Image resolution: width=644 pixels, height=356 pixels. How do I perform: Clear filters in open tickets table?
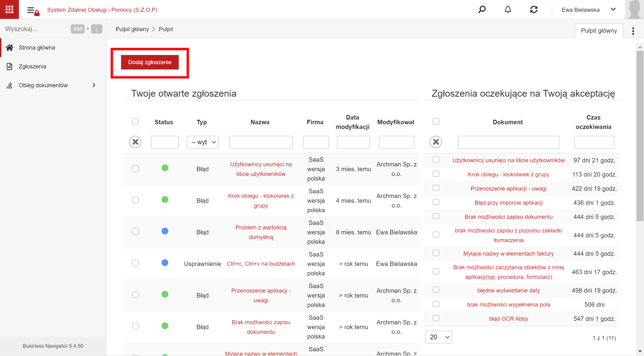coord(135,141)
